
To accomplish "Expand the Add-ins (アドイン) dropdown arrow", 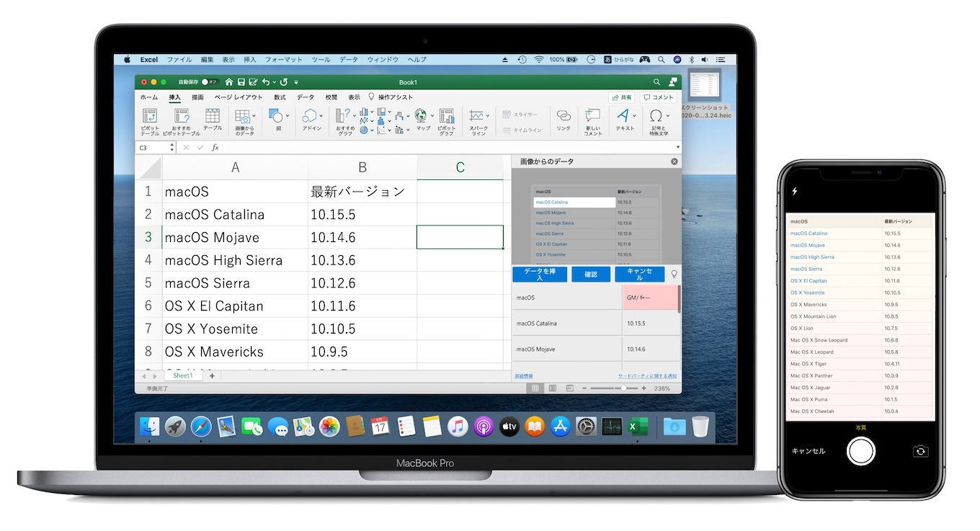I will tap(321, 116).
